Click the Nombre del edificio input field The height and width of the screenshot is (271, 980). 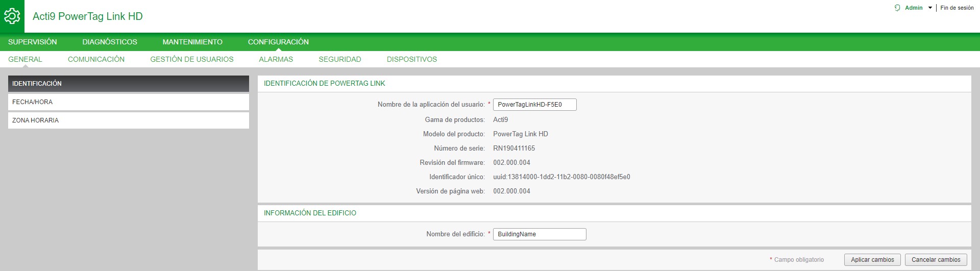(539, 234)
